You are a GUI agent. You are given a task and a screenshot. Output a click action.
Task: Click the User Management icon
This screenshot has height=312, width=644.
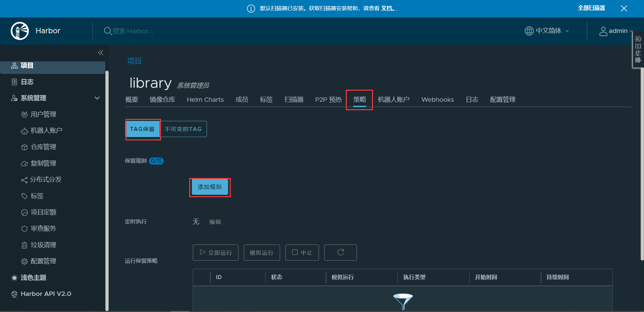click(24, 115)
